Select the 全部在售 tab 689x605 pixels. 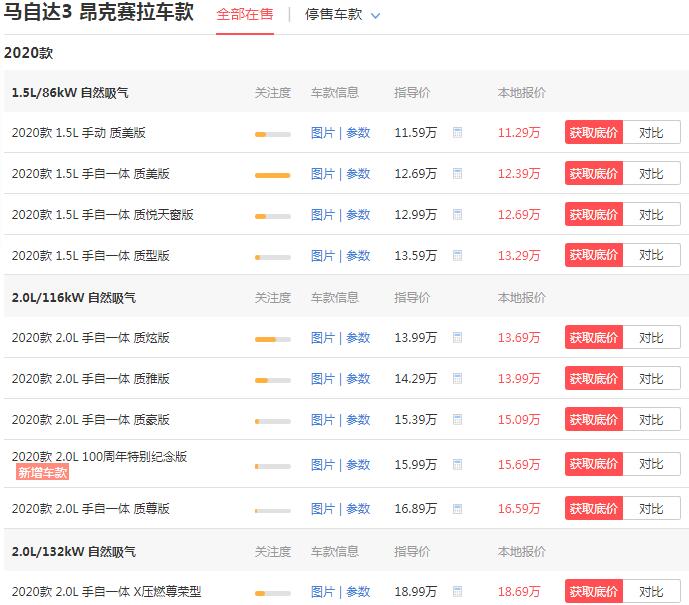coord(245,14)
